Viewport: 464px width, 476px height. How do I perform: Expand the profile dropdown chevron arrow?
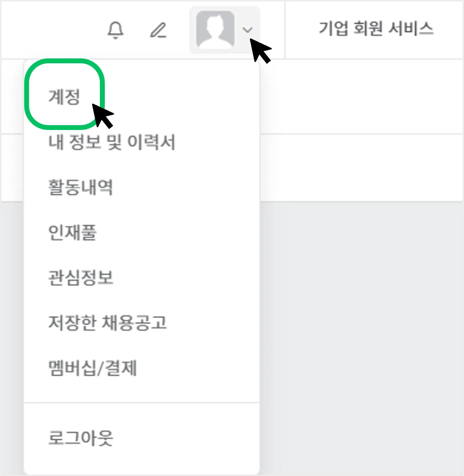click(248, 30)
